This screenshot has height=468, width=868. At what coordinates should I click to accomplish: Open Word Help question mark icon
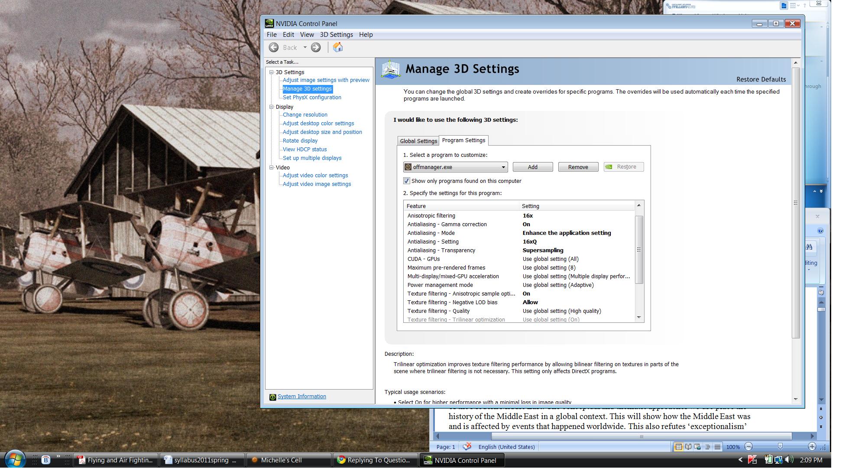820,231
